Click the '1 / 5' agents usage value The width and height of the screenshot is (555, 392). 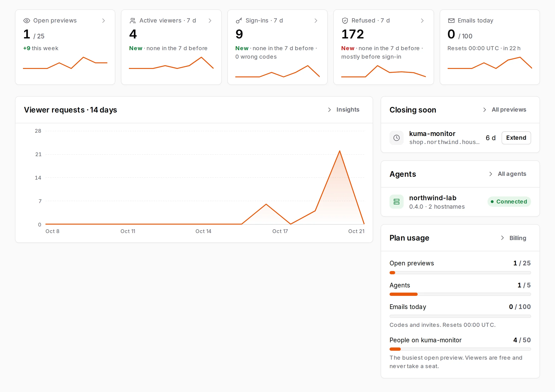click(524, 285)
